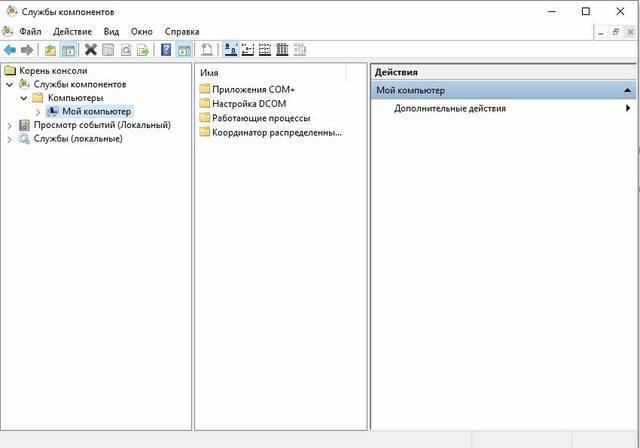
Task: Click the Delete (black X) toolbar icon
Action: tap(91, 50)
